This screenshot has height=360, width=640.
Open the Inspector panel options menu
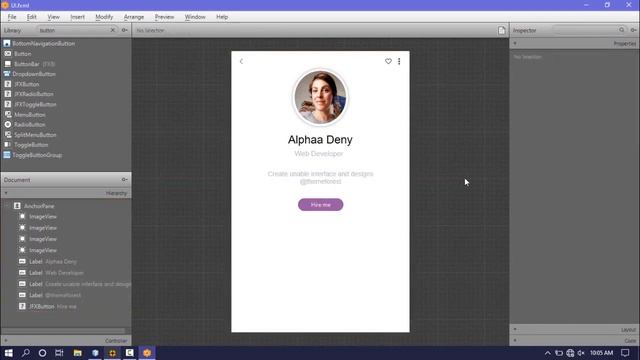pyautogui.click(x=633, y=30)
